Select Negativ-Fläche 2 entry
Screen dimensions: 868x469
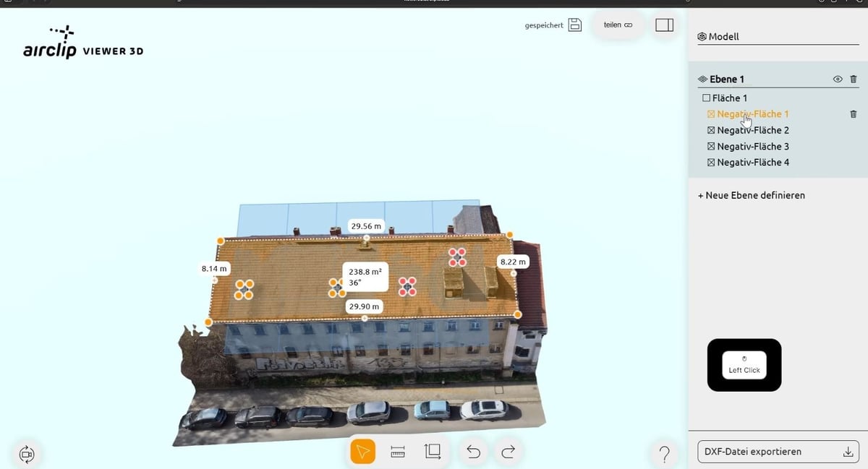tap(753, 130)
